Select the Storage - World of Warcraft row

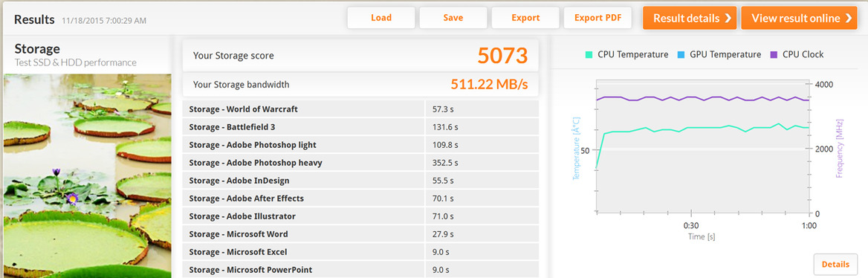pyautogui.click(x=360, y=109)
